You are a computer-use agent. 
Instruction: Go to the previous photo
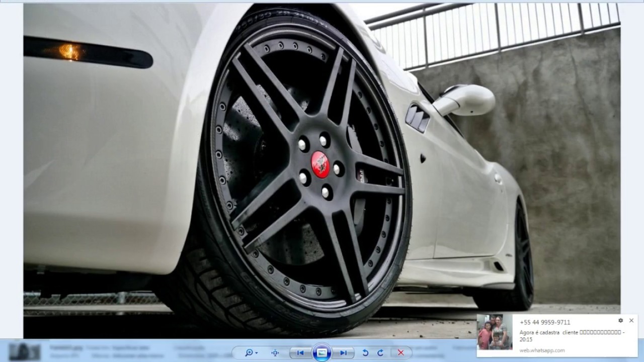click(300, 352)
